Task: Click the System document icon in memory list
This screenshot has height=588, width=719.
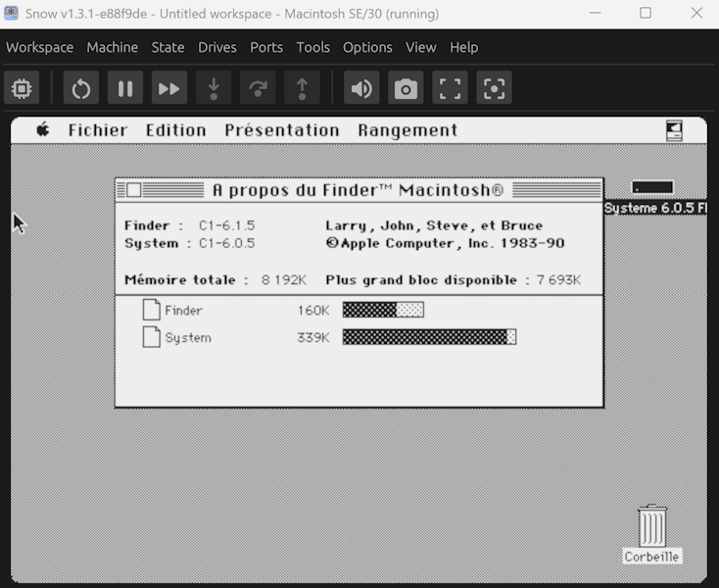Action: coord(151,337)
